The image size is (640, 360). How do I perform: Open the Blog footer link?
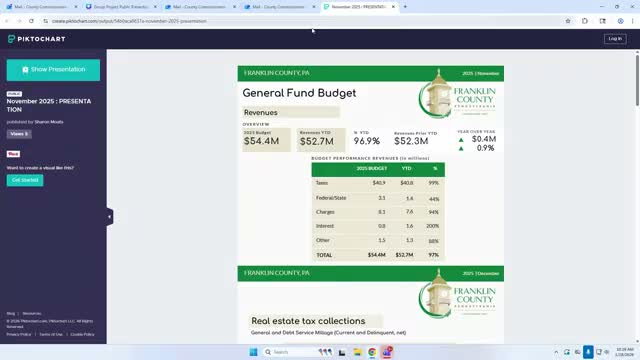point(11,313)
